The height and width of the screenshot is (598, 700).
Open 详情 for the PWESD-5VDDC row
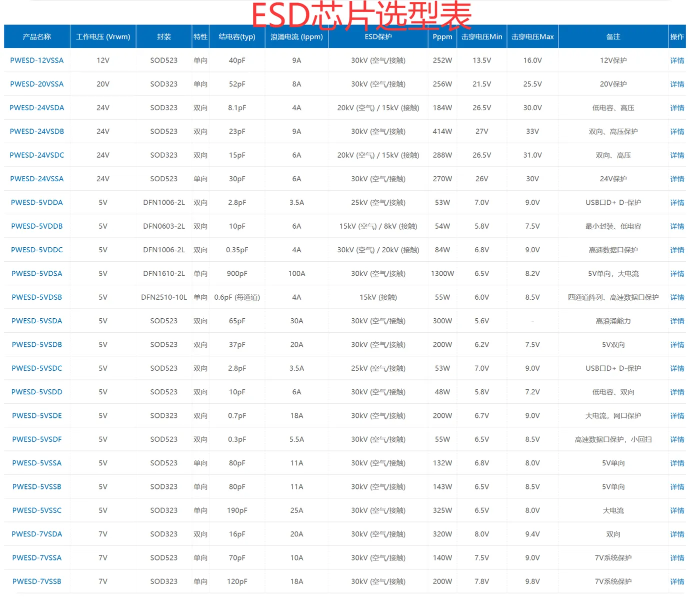pos(677,250)
